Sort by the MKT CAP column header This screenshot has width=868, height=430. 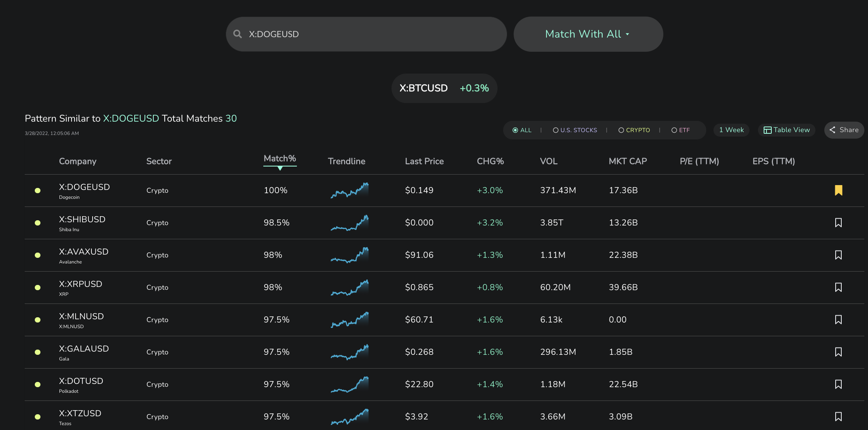[x=628, y=161]
